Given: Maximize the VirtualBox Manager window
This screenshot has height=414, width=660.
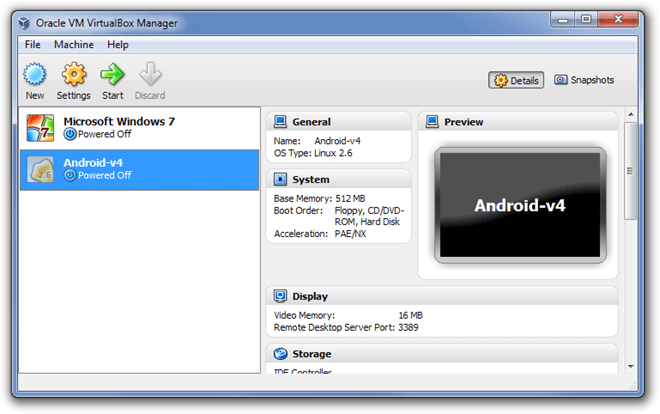Looking at the screenshot, I should point(586,20).
